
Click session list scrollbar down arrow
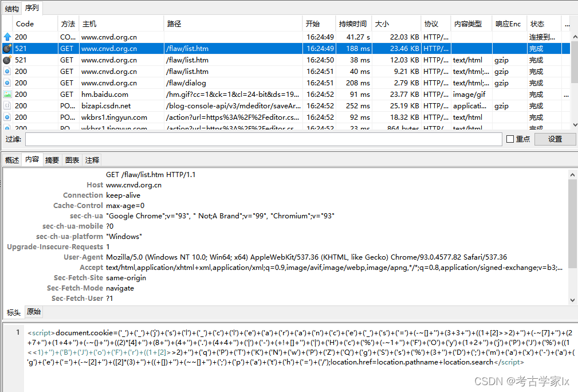click(575, 124)
